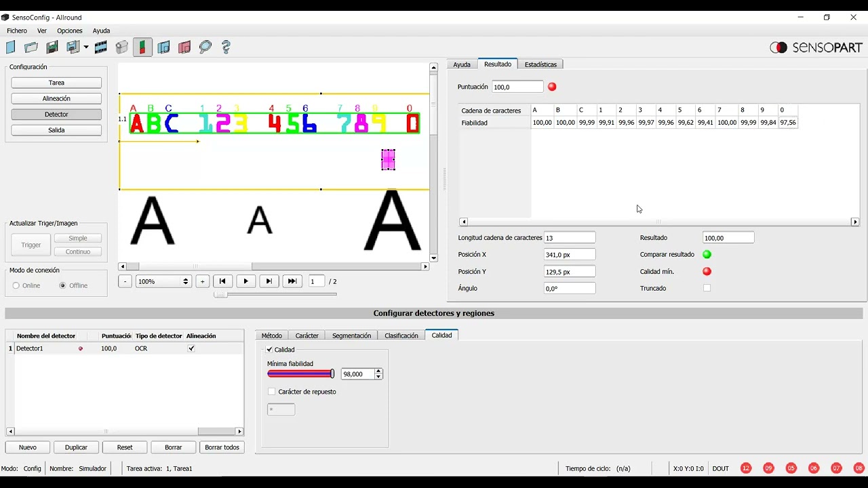This screenshot has width=868, height=488.
Task: Open the Método tab
Action: coord(271,335)
